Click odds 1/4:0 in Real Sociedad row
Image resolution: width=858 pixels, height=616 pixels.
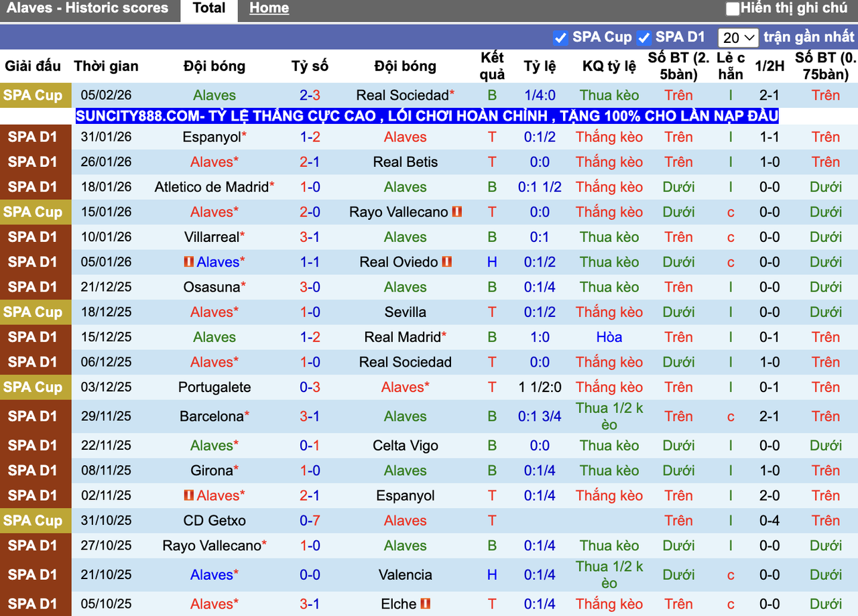click(x=540, y=95)
